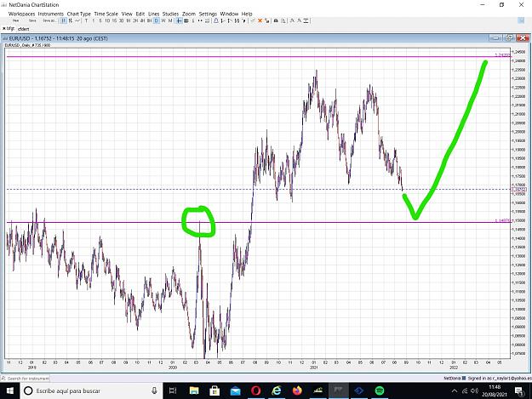Select the 4H time scale

coord(142,20)
